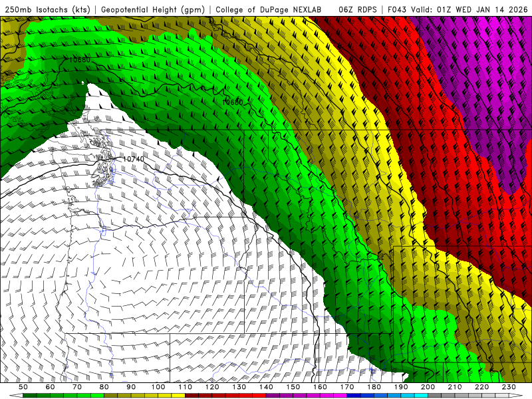Click the 140 knots scale label
The image size is (532, 399).
(266, 387)
